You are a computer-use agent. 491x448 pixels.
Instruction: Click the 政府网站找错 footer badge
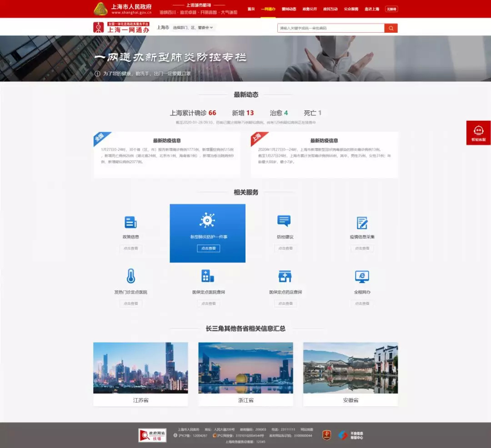click(x=152, y=435)
